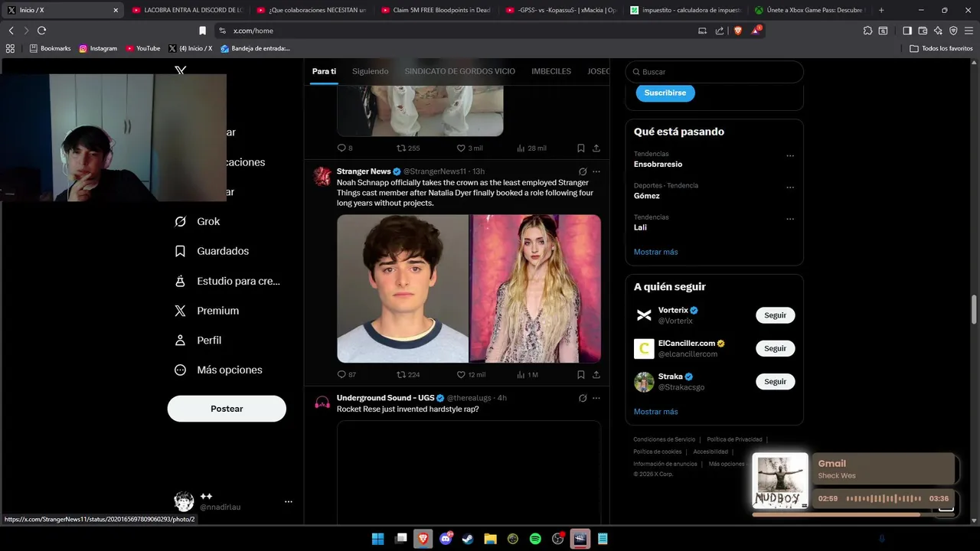Open Discord from the taskbar
The image size is (980, 551).
[446, 539]
